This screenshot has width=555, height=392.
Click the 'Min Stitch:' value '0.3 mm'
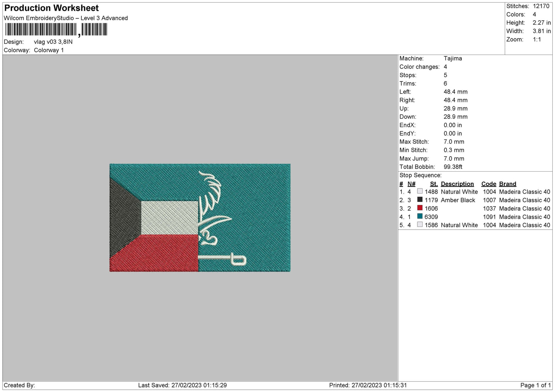[454, 150]
